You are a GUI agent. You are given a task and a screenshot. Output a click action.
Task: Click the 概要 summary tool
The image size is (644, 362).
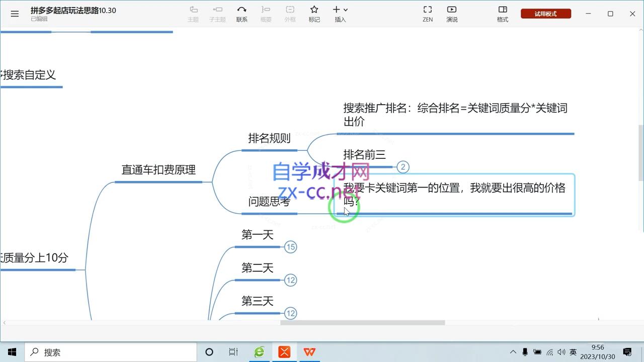[266, 13]
